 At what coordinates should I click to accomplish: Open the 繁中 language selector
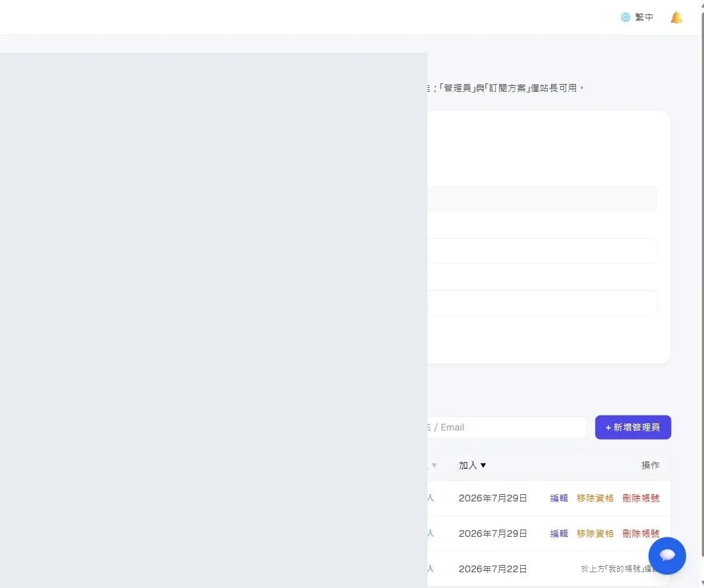(636, 17)
